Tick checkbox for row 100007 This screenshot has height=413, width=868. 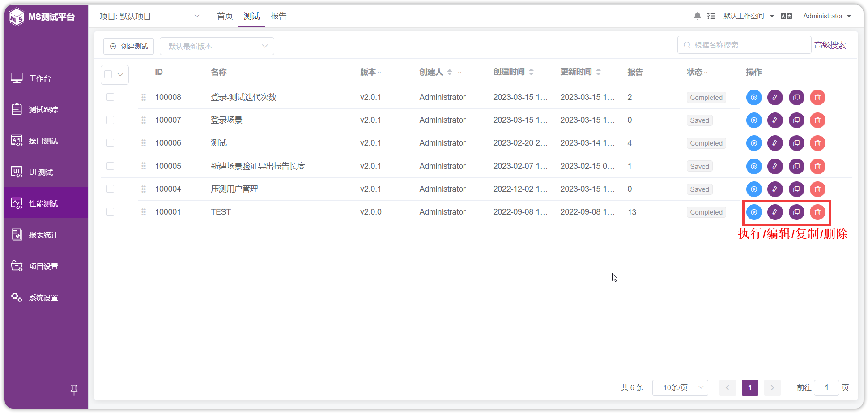pyautogui.click(x=110, y=120)
